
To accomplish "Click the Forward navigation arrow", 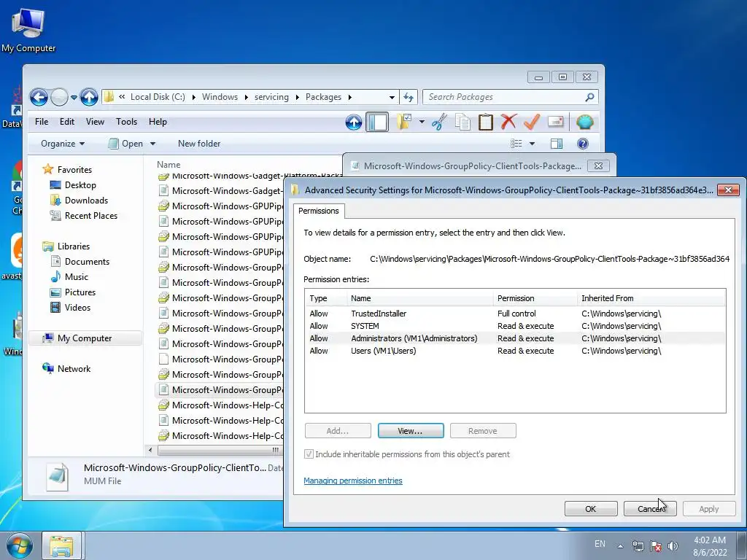I will [60, 97].
